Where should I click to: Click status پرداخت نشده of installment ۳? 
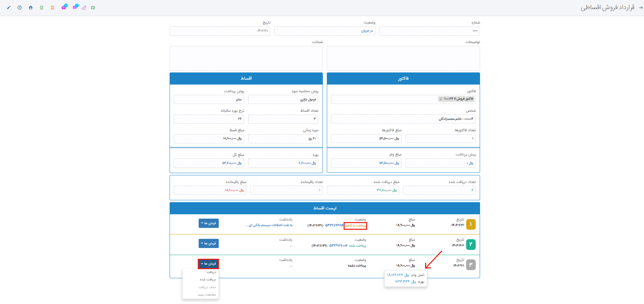pyautogui.click(x=357, y=266)
